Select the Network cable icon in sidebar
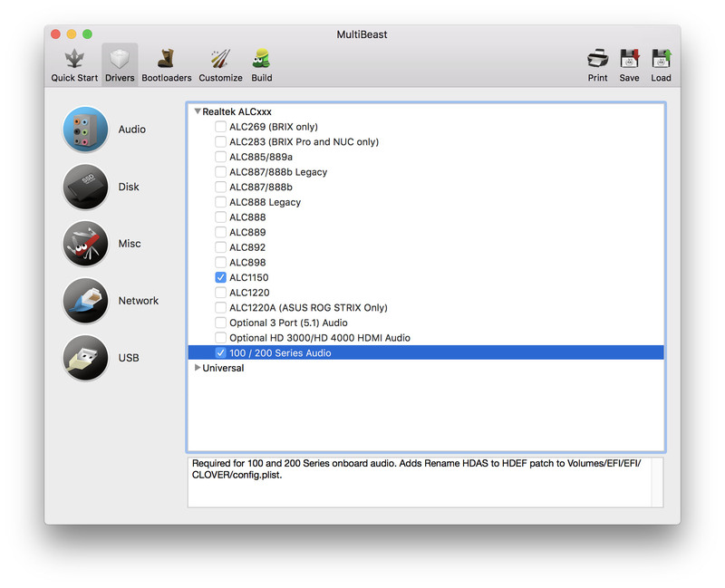This screenshot has height=588, width=725. pyautogui.click(x=85, y=301)
